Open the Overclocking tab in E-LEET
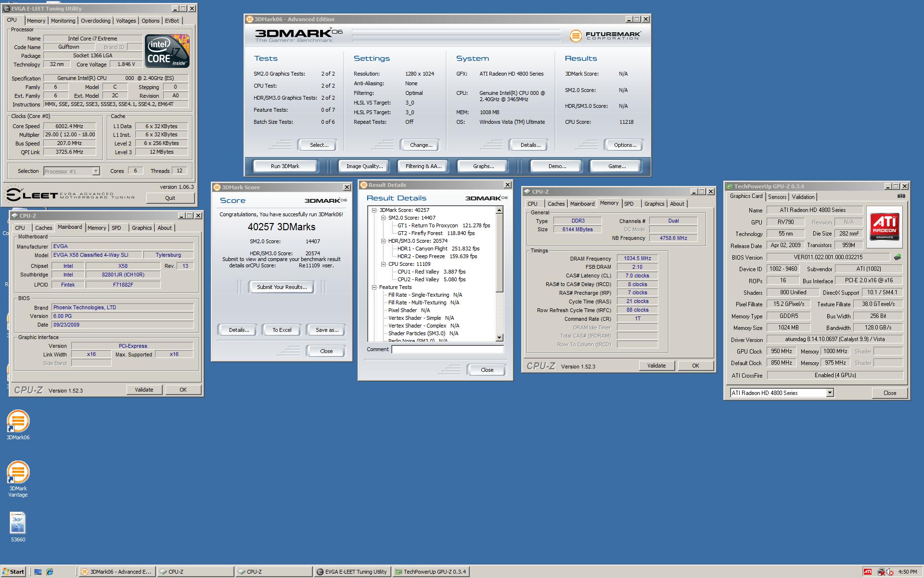 [x=95, y=21]
